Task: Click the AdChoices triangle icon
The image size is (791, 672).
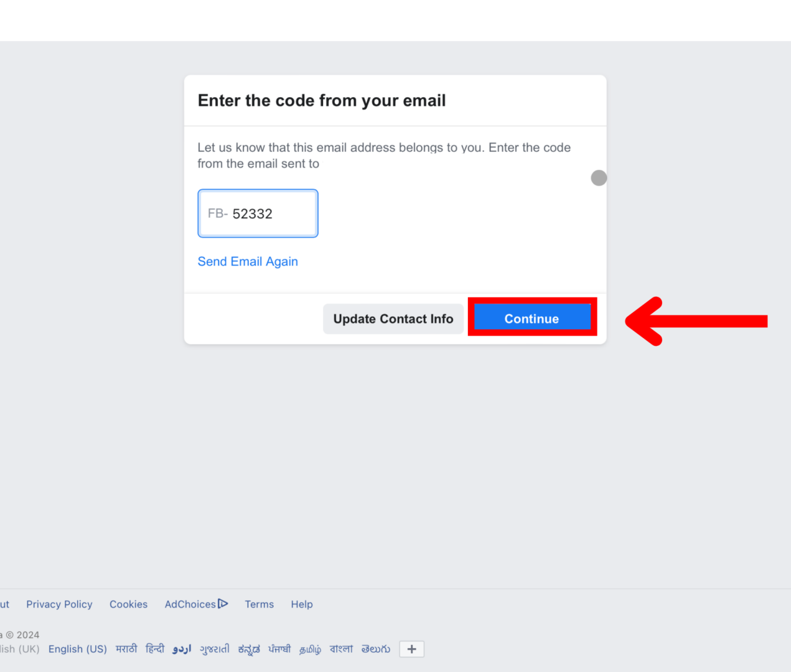Action: click(x=223, y=603)
